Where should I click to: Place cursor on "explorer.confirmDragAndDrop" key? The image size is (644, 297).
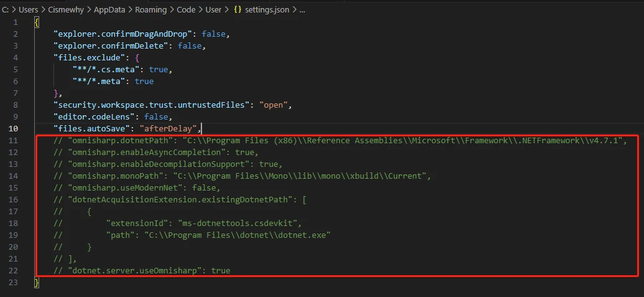[x=123, y=34]
